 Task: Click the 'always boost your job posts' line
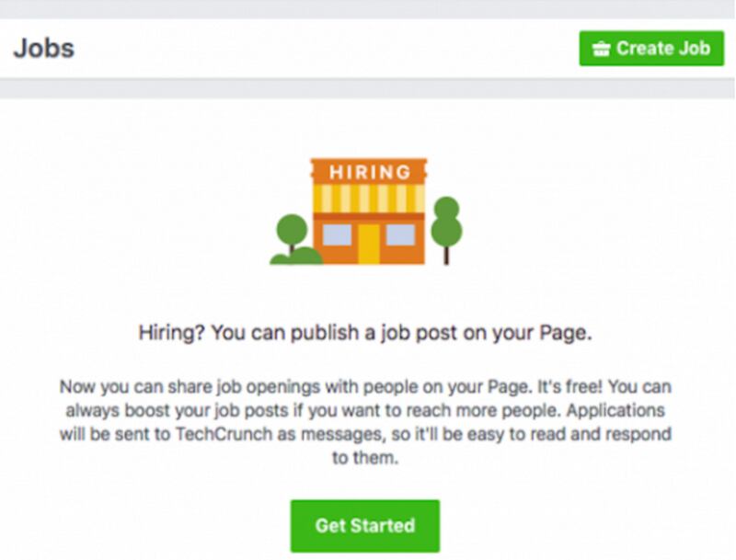177,410
